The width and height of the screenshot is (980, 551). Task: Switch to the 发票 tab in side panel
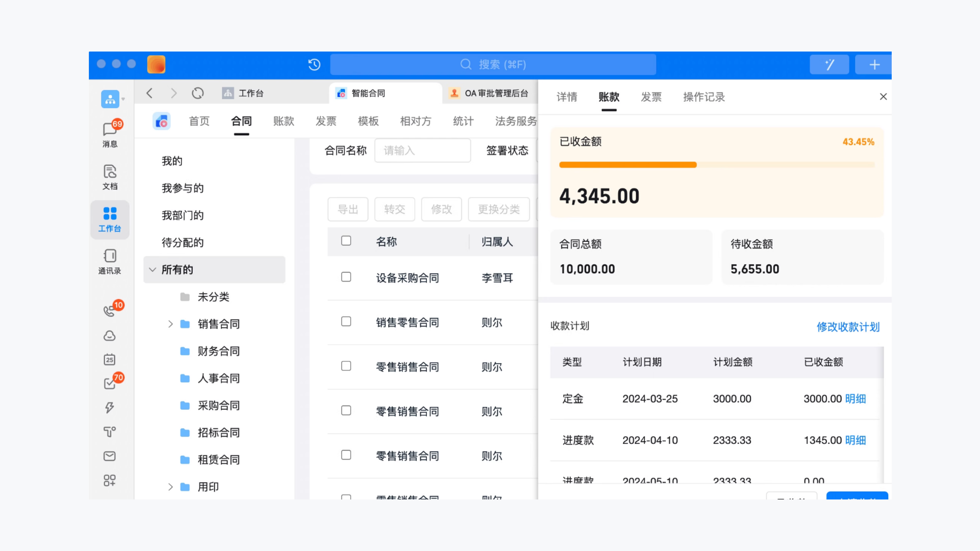(651, 97)
